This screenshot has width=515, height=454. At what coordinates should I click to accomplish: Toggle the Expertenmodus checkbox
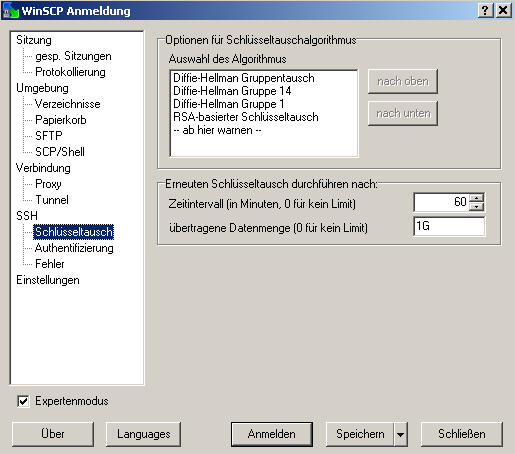tap(23, 401)
